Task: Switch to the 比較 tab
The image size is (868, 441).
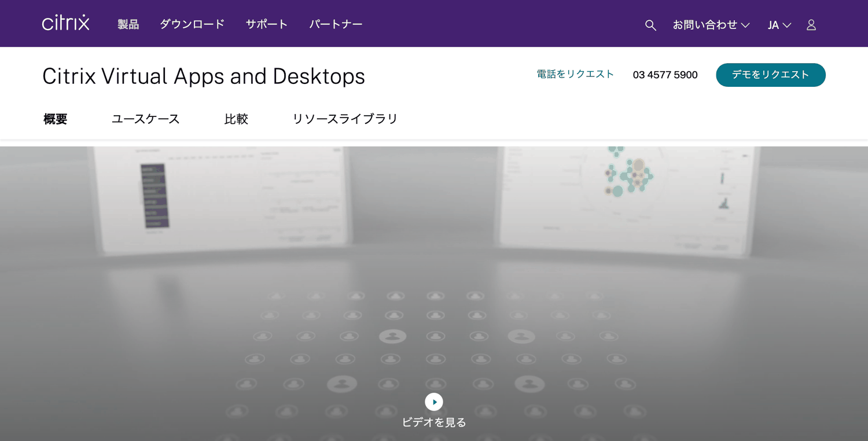Action: tap(236, 119)
